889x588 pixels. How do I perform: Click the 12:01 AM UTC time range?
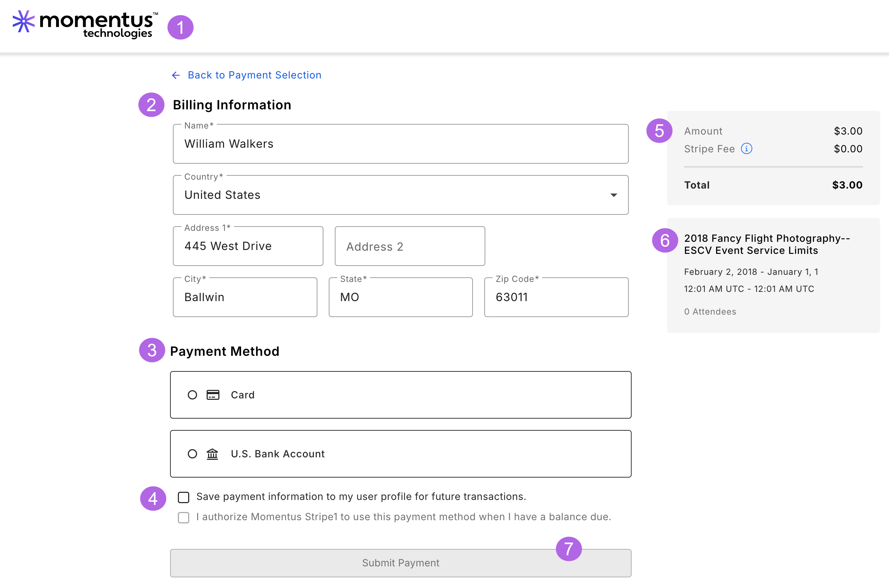point(749,289)
